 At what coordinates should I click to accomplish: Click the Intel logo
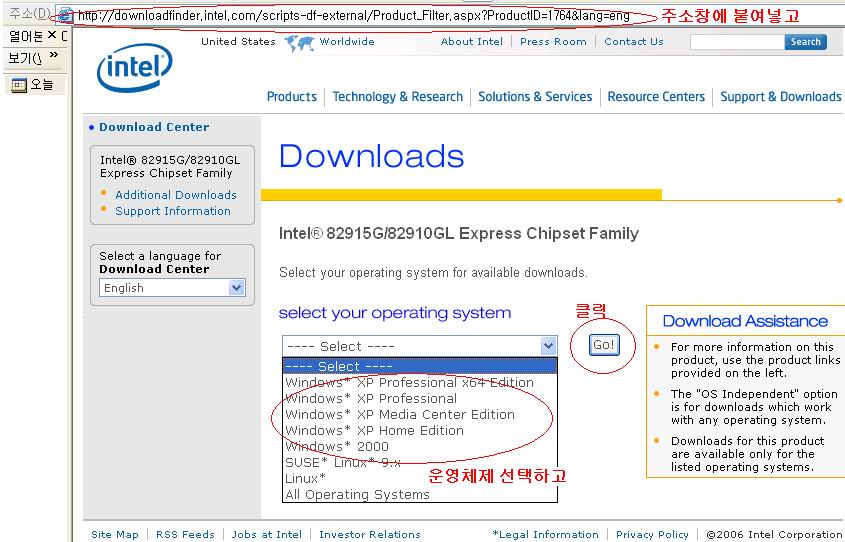134,68
